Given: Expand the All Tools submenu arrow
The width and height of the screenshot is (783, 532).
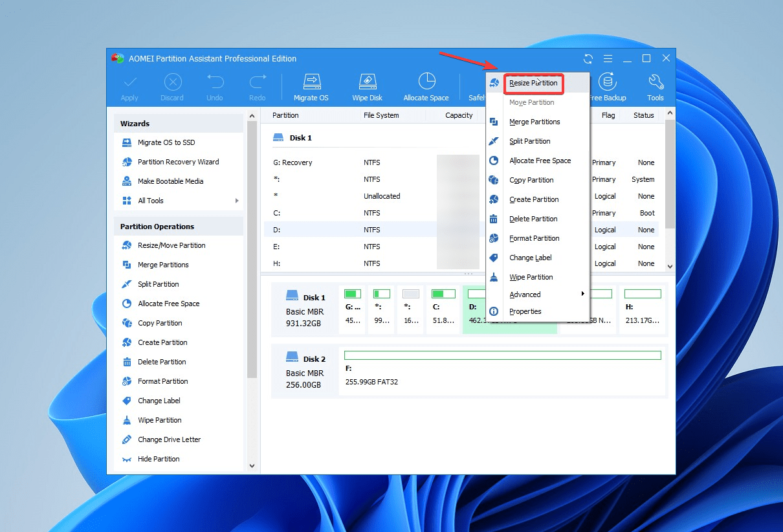Looking at the screenshot, I should (237, 201).
